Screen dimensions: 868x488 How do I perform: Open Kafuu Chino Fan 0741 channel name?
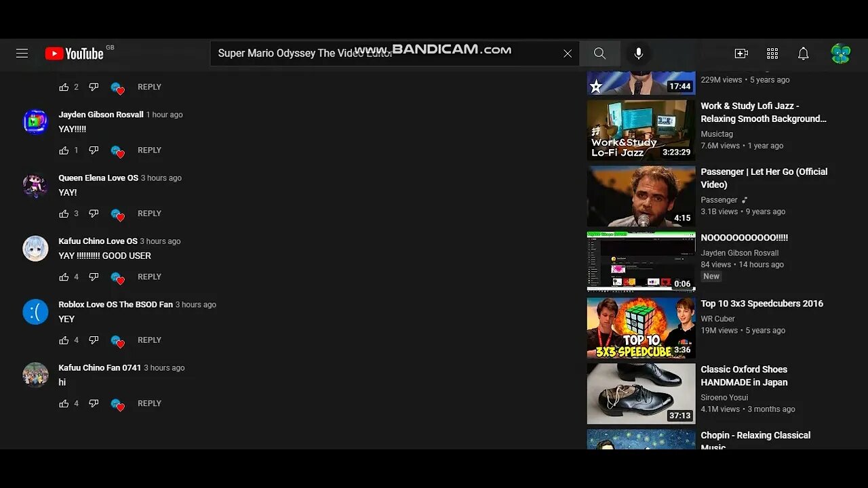(x=100, y=367)
